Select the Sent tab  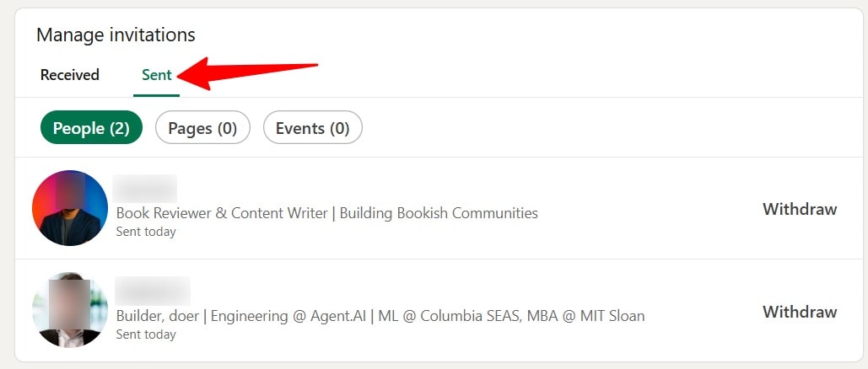click(x=157, y=75)
